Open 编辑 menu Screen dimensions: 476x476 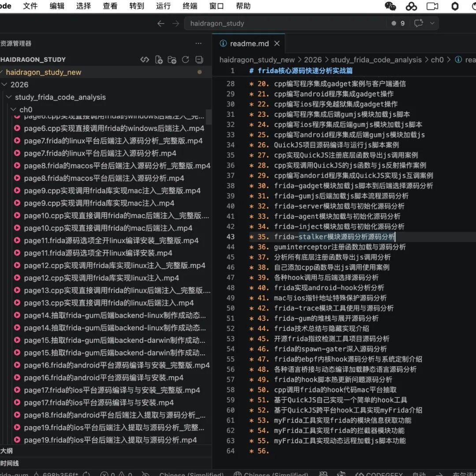pos(57,6)
